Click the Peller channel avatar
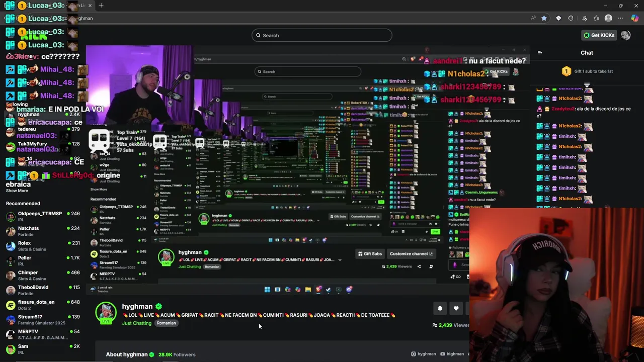The height and width of the screenshot is (362, 644). click(x=11, y=261)
